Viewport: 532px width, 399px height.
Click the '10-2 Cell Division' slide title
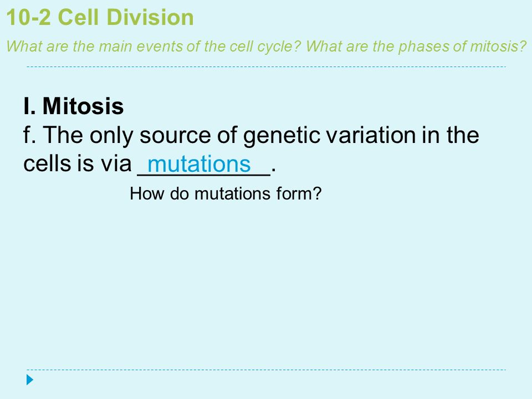pos(100,17)
